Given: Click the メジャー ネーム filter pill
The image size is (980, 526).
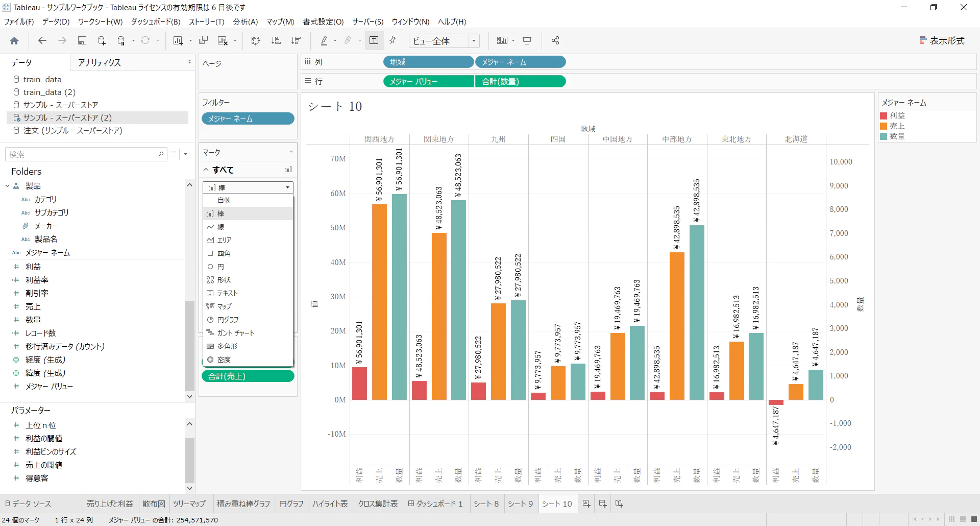Looking at the screenshot, I should pyautogui.click(x=248, y=118).
